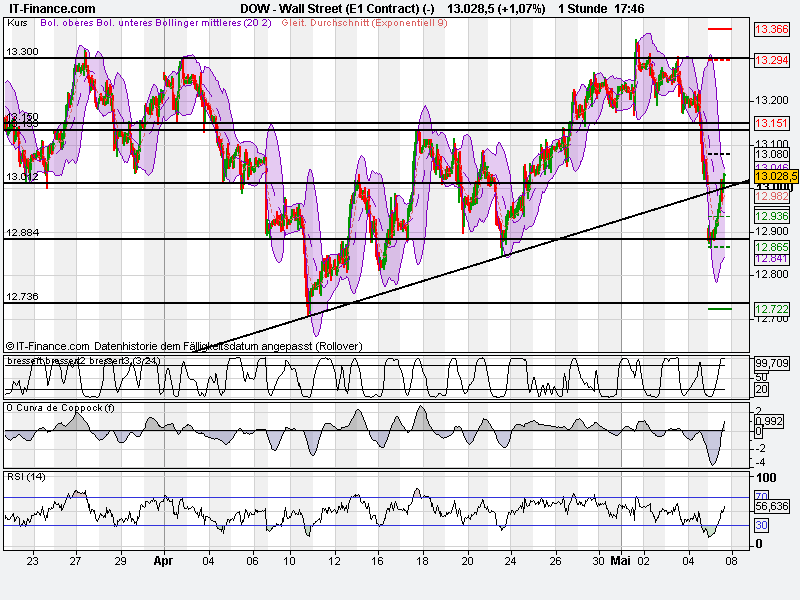Viewport: 800px width, 600px height.
Task: Click the 12.884 support level label
Action: pyautogui.click(x=22, y=233)
